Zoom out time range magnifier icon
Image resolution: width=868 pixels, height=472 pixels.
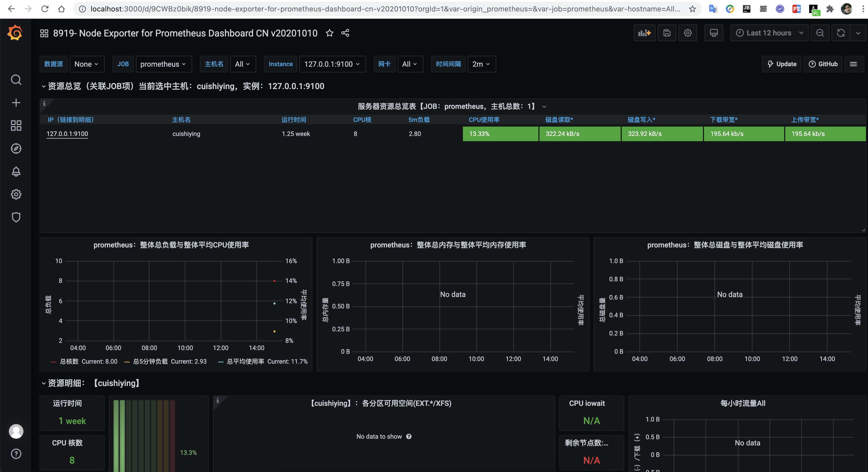click(x=820, y=33)
